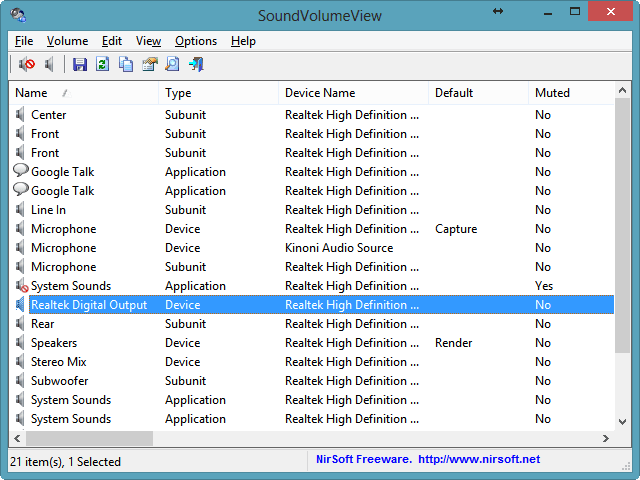Image resolution: width=640 pixels, height=480 pixels.
Task: Open the File menu
Action: (24, 41)
